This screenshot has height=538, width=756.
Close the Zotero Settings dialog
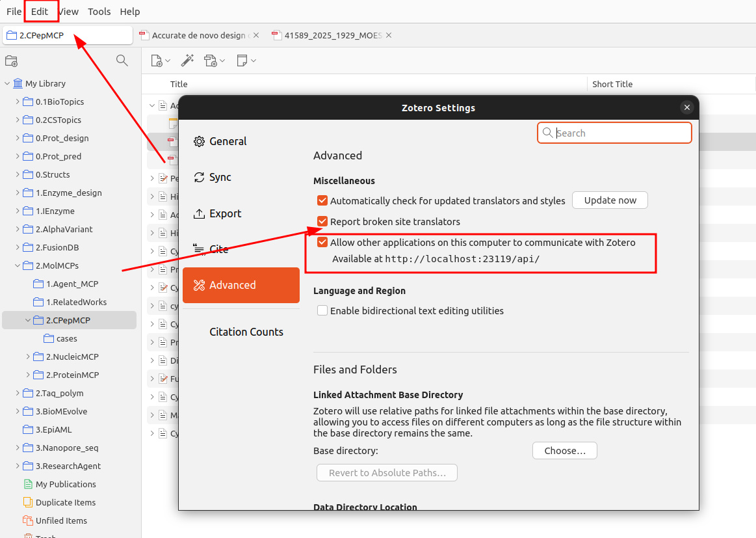(687, 107)
